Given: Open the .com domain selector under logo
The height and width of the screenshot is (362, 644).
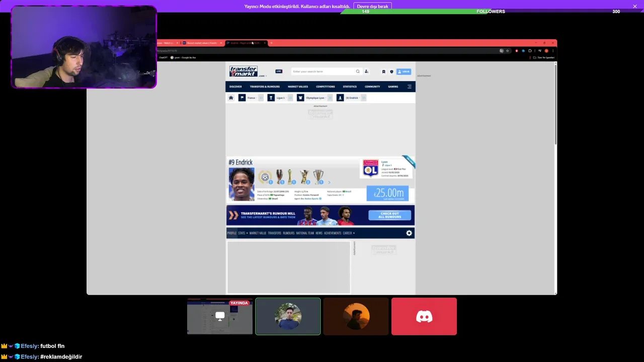Looking at the screenshot, I should [x=263, y=76].
